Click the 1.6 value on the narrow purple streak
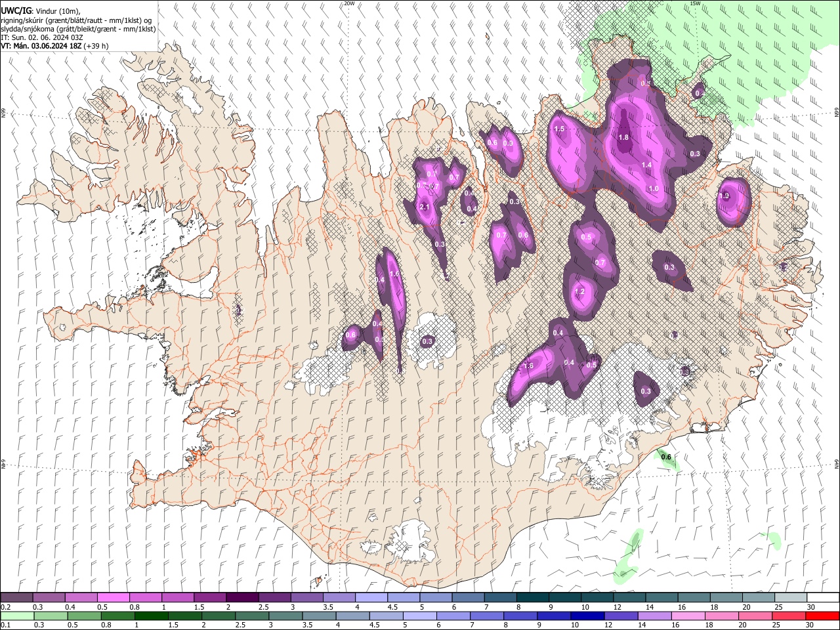 pyautogui.click(x=394, y=274)
